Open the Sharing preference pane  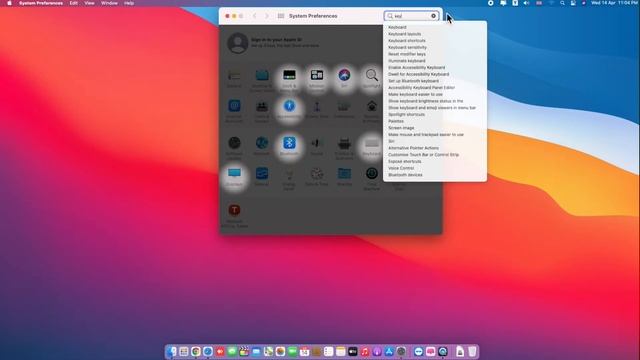point(344,173)
